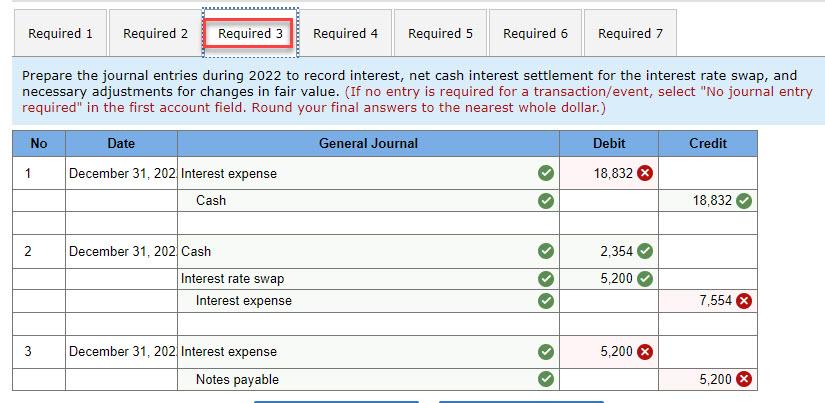Edit the credit amount 18,832
The width and height of the screenshot is (825, 403).
(x=708, y=200)
